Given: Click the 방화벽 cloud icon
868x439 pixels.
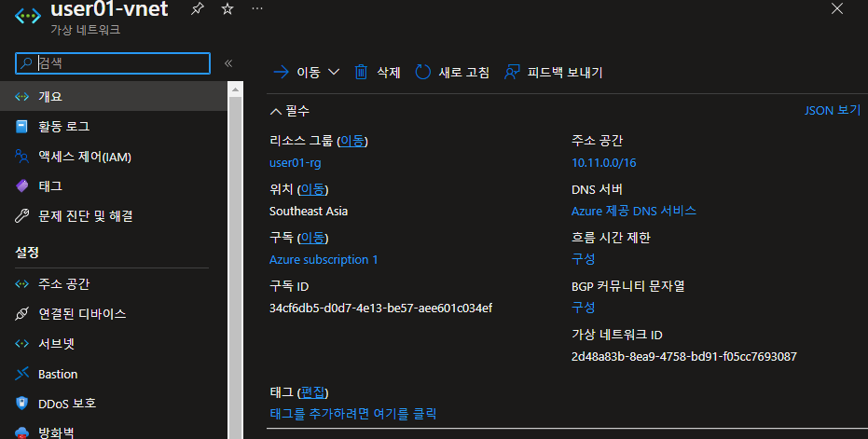Looking at the screenshot, I should (21, 432).
